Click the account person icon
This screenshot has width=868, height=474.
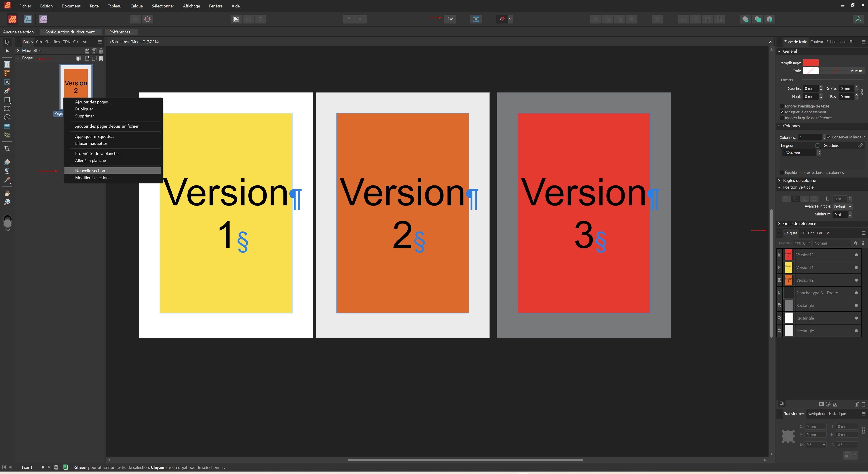tap(858, 19)
